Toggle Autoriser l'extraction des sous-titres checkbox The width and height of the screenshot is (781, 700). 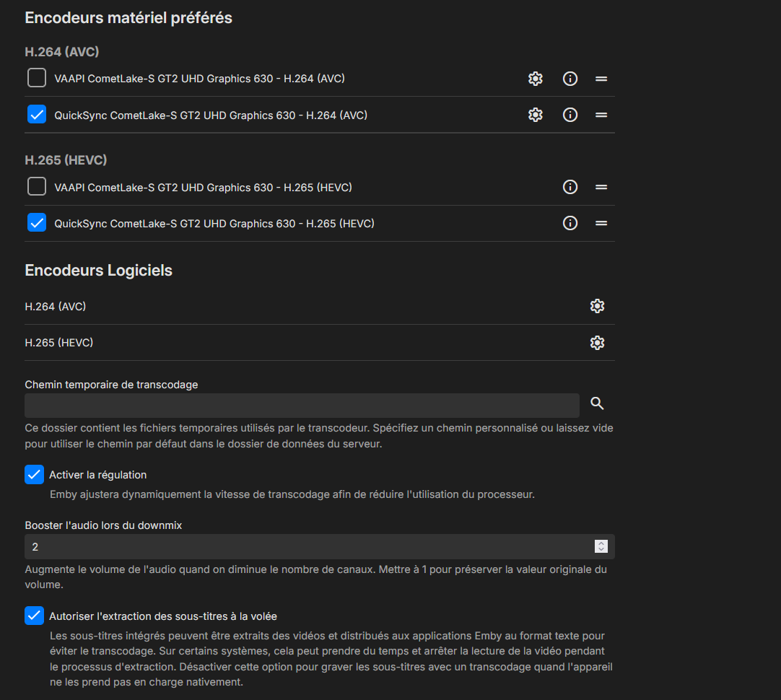(35, 616)
